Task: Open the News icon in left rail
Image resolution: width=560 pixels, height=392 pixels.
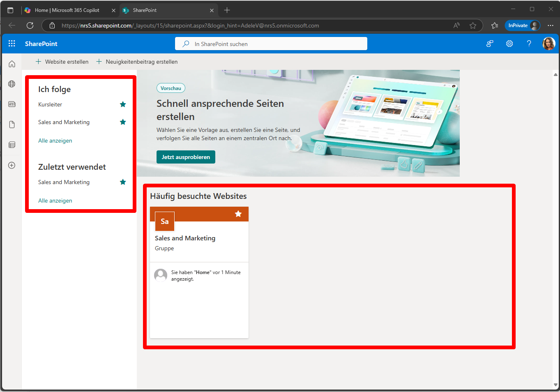Action: click(12, 104)
